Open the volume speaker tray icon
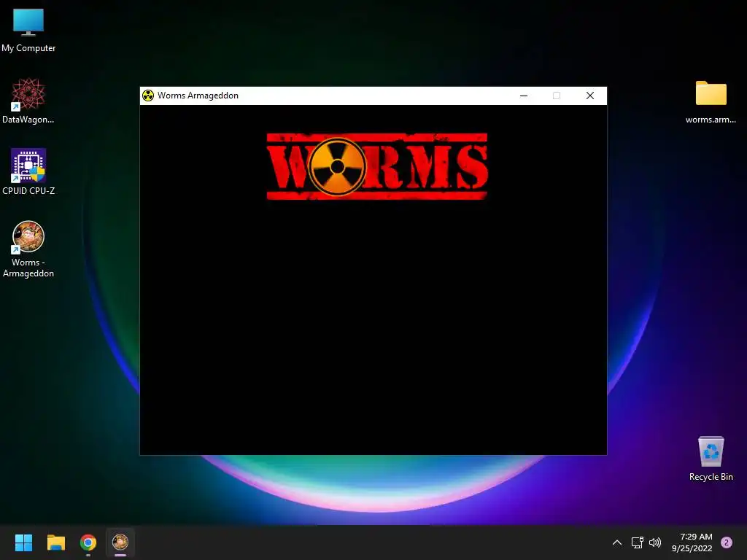Screen dimensions: 747x560 [655, 542]
